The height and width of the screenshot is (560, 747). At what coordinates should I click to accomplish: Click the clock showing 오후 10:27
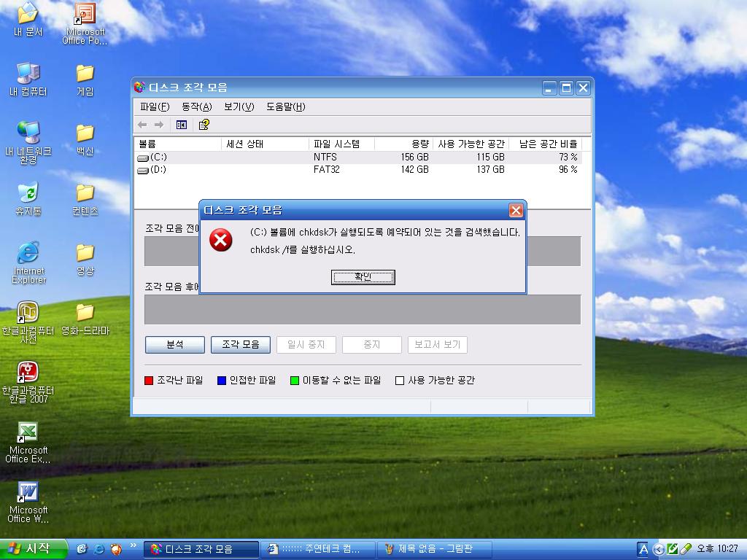(717, 548)
